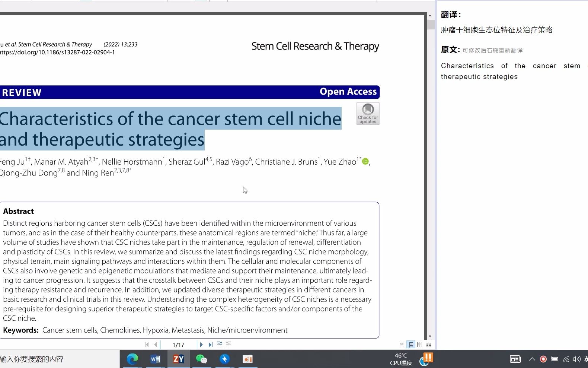The image size is (588, 368).
Task: Go to the first page of the PDF
Action: [x=147, y=345]
